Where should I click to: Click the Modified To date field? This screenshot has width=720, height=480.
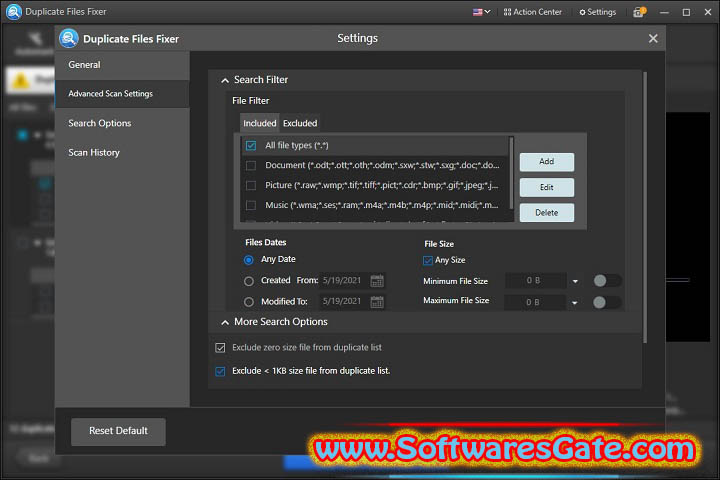[344, 301]
